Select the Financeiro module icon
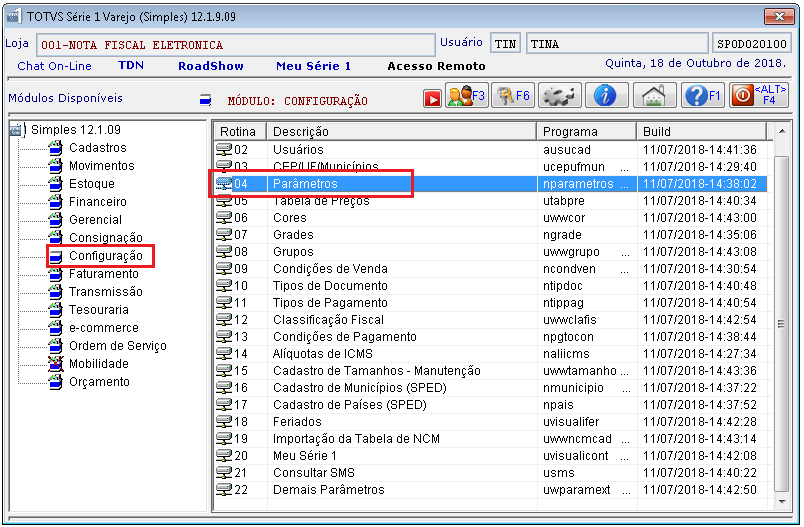Image resolution: width=804 pixels, height=527 pixels. coord(55,202)
